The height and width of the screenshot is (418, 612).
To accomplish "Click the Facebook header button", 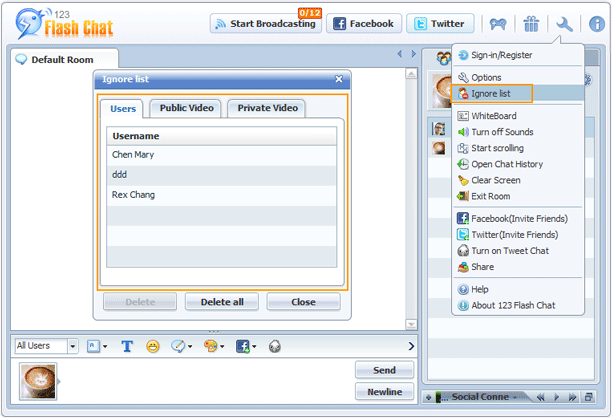I will [x=364, y=24].
